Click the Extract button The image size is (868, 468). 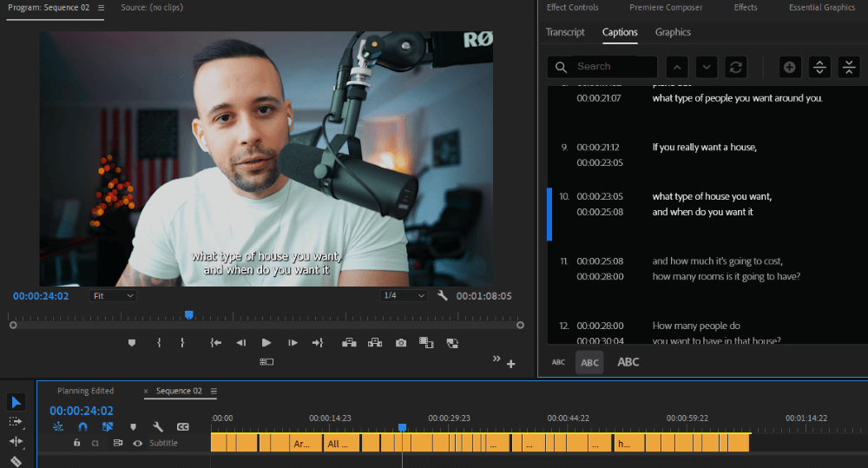pos(375,343)
